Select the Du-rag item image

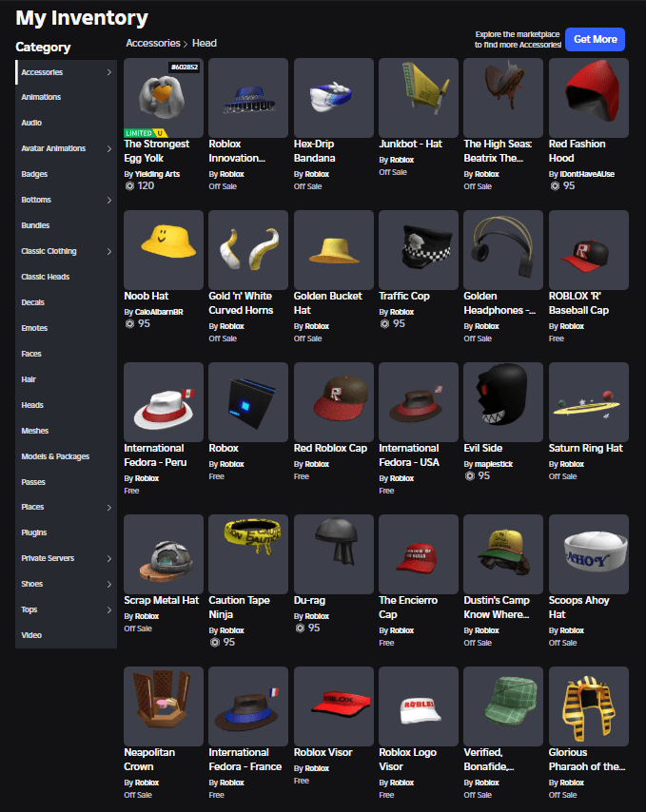coord(334,554)
